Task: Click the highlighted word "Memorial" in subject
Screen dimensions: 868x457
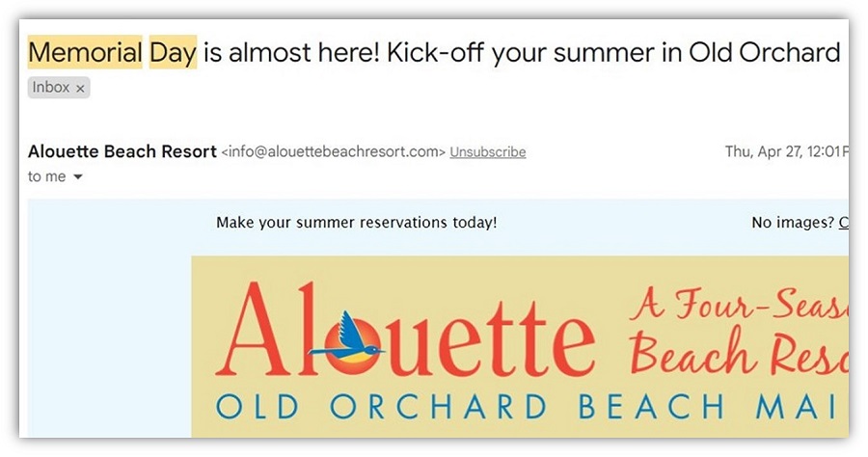Action: (85, 53)
